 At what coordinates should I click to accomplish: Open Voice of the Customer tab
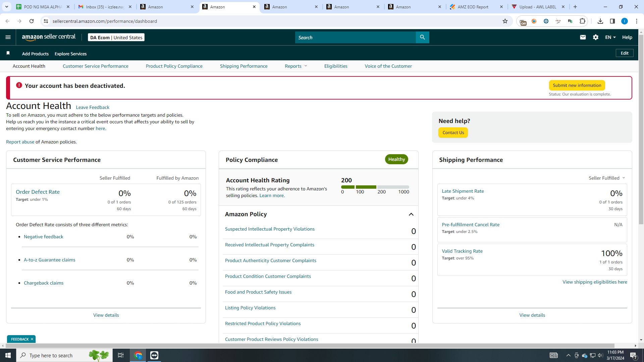388,66
